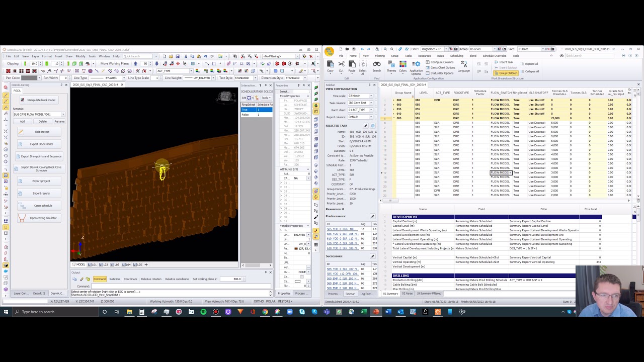
Task: Open Application Options gear in ribbon
Action: pos(416,68)
